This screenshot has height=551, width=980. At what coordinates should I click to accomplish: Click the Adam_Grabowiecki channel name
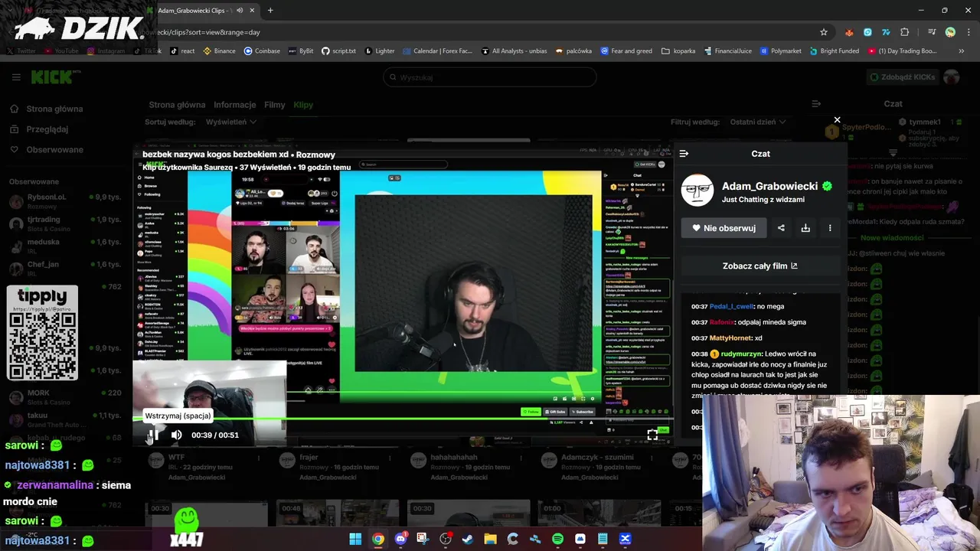point(771,186)
